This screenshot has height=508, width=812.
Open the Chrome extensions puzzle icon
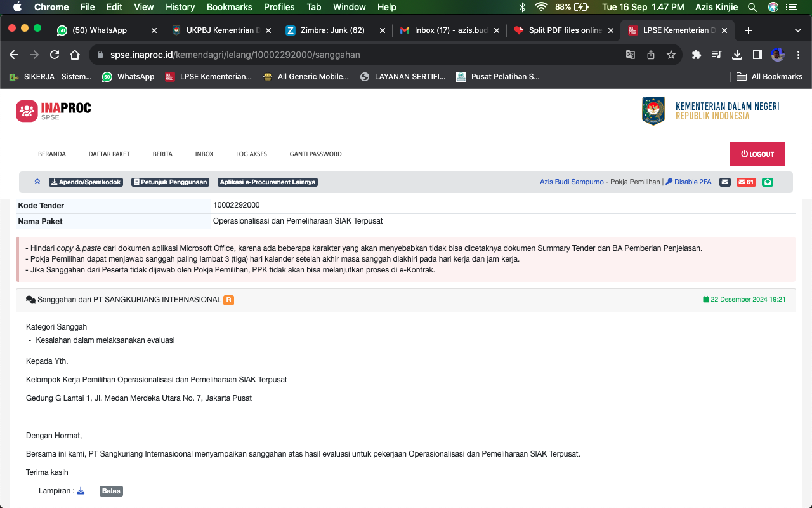click(696, 55)
